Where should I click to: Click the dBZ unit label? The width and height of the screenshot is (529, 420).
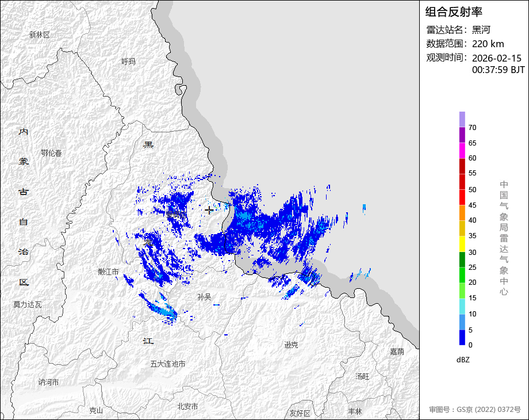click(463, 360)
